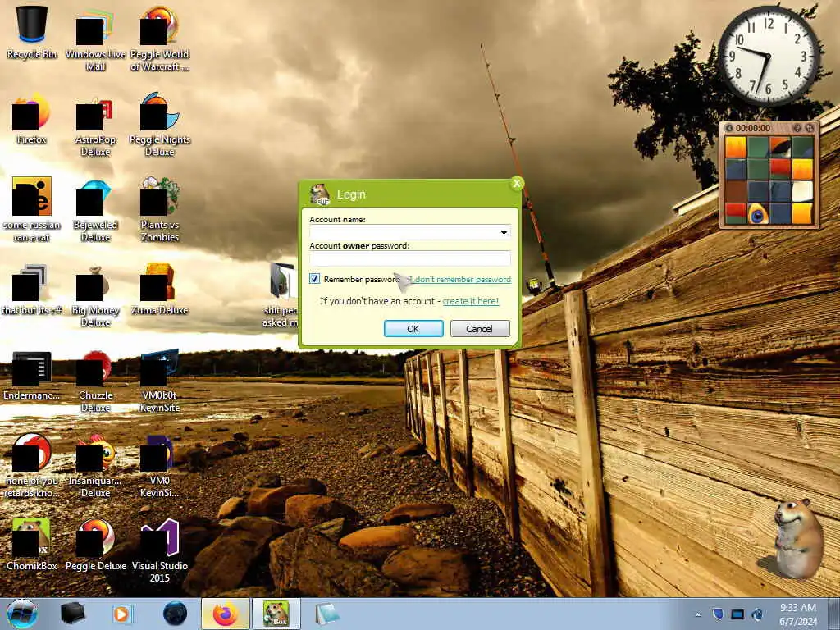Click the puzzle timer 00:00:00
840x630 pixels.
point(753,128)
